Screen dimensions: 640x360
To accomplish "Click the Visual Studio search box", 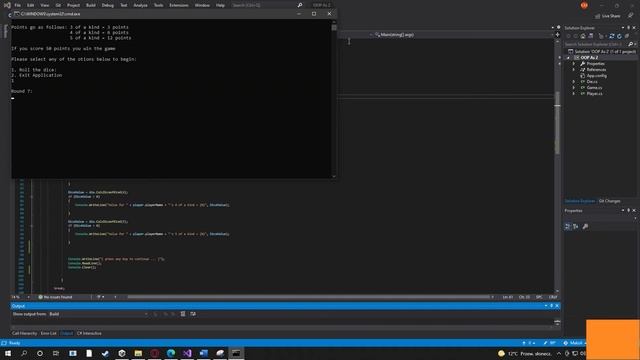I will [x=267, y=5].
